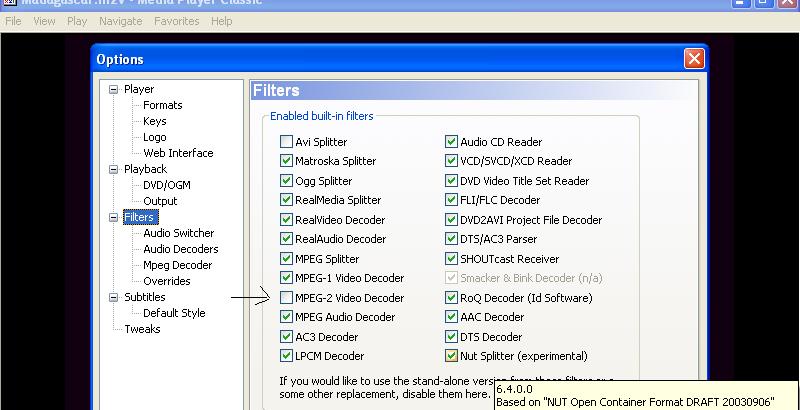Screen dimensions: 800x410
Task: Open the Navigate menu
Action: (120, 21)
